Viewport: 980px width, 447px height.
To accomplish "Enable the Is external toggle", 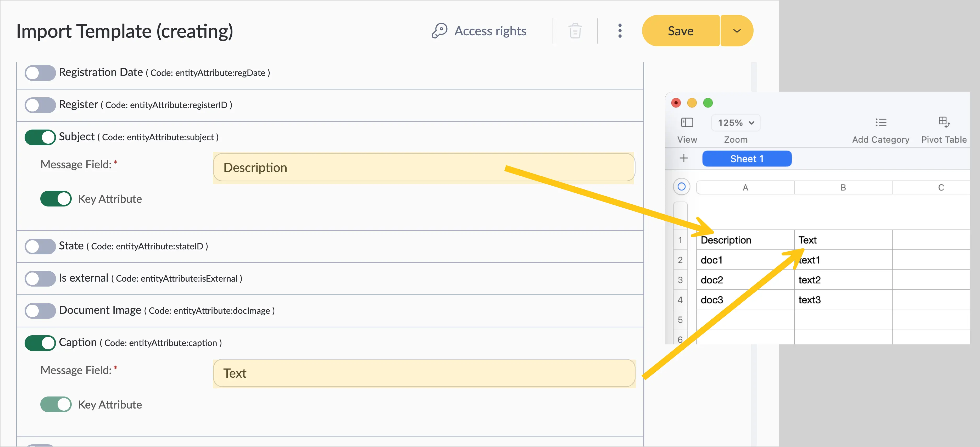I will (40, 278).
